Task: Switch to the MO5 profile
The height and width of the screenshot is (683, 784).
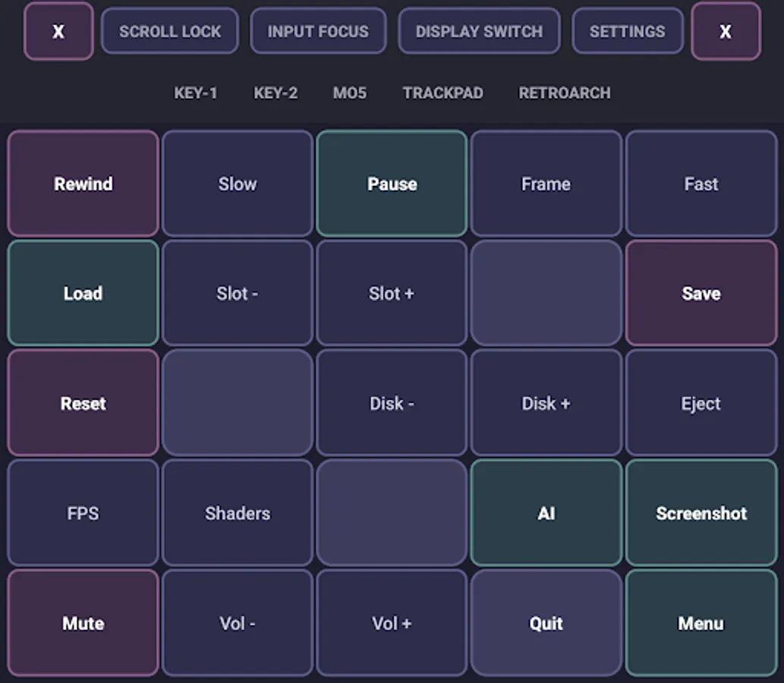Action: (350, 93)
